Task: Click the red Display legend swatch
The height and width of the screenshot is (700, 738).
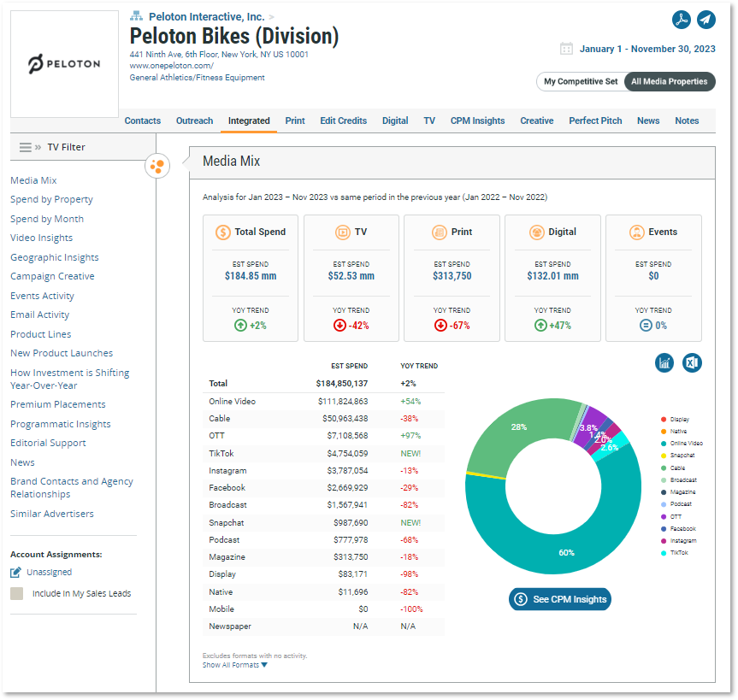Action: pyautogui.click(x=663, y=419)
